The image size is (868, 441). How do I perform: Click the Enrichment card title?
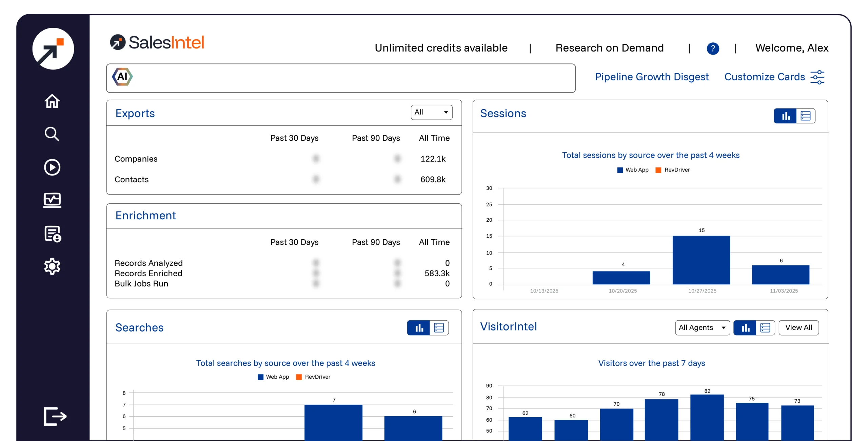pyautogui.click(x=145, y=216)
